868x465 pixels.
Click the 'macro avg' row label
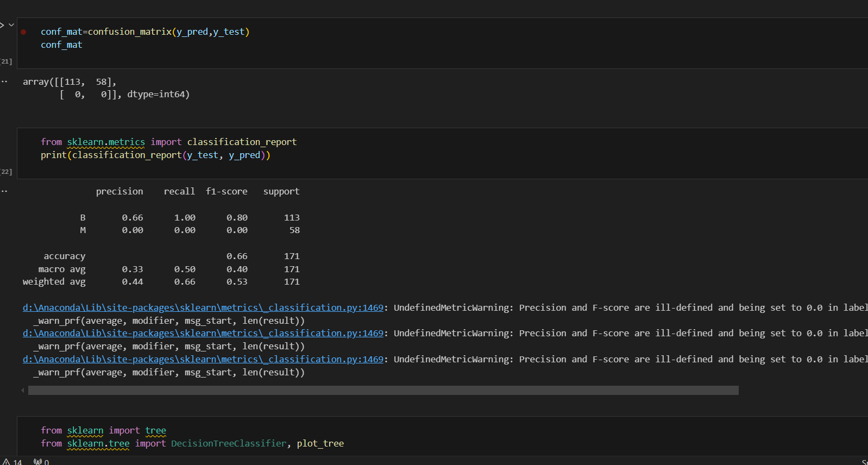[62, 269]
